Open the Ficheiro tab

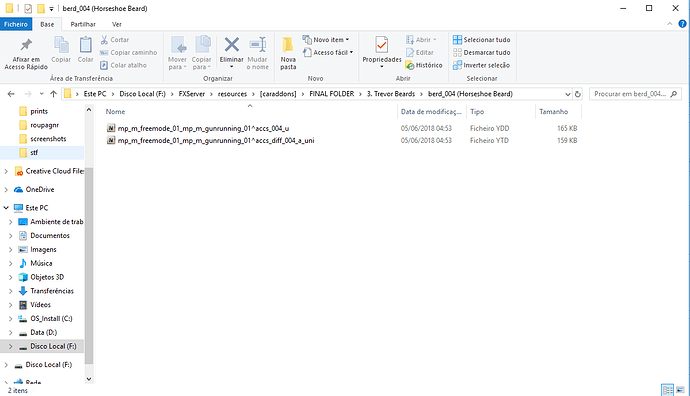[16, 24]
